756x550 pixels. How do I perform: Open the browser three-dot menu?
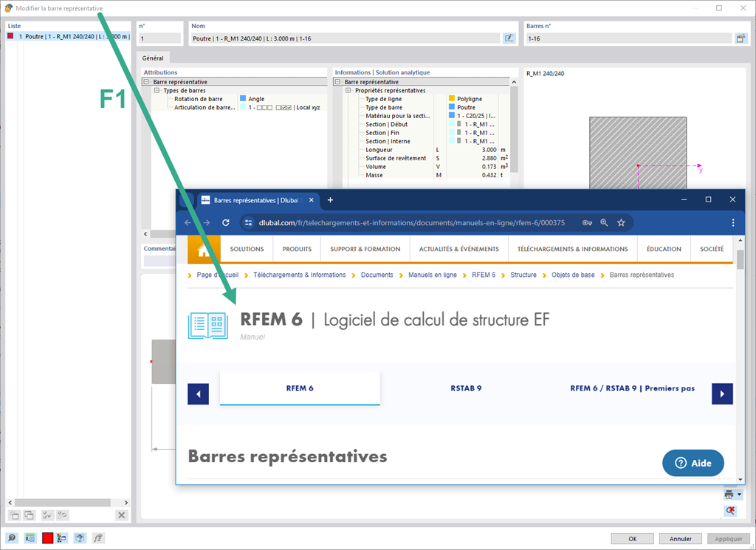pos(733,223)
